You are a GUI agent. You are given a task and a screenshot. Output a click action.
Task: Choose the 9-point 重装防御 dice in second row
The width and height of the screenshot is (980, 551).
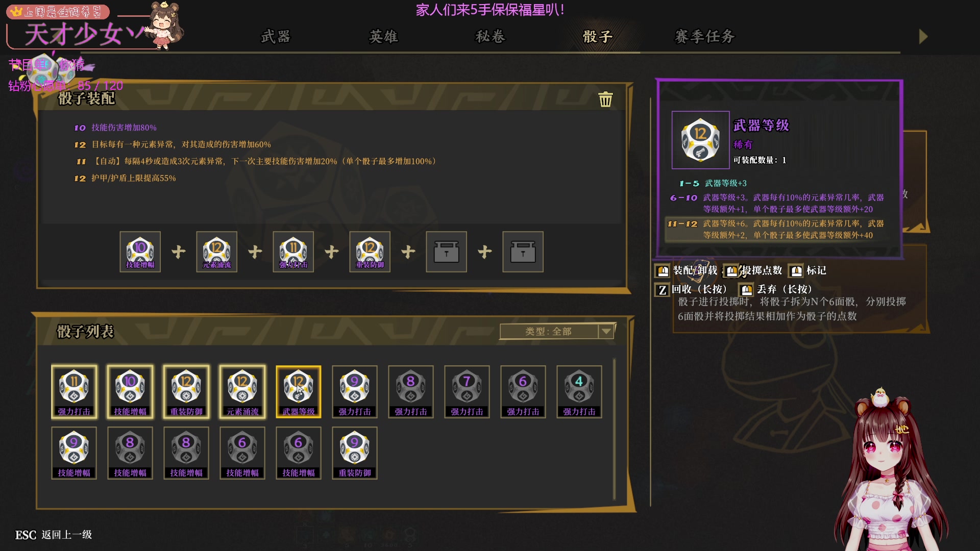point(355,453)
